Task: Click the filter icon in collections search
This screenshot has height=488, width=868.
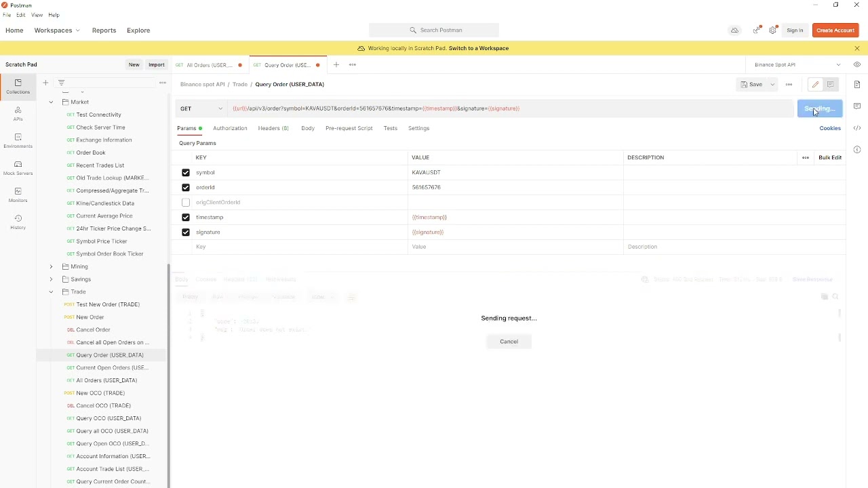Action: 61,83
